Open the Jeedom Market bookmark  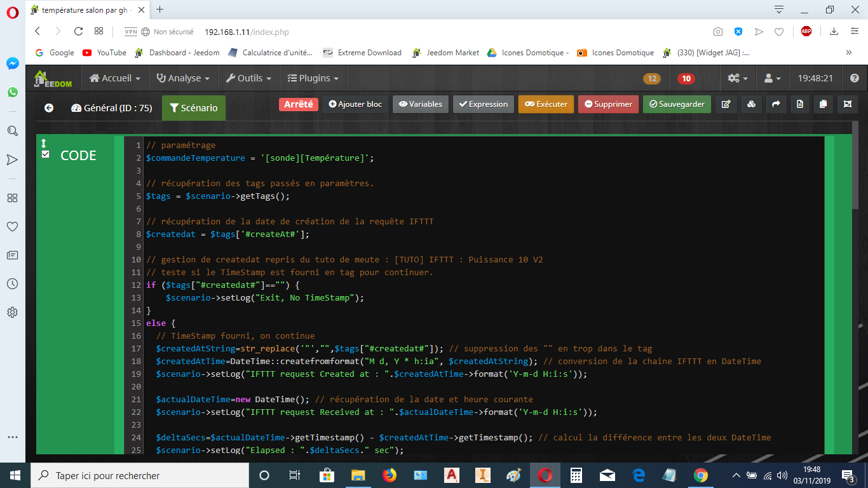[x=445, y=53]
